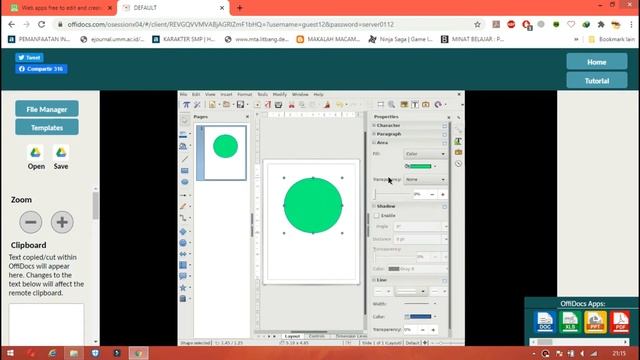Screen dimensions: 640x360
Task: Click the File Manager button
Action: click(x=47, y=109)
